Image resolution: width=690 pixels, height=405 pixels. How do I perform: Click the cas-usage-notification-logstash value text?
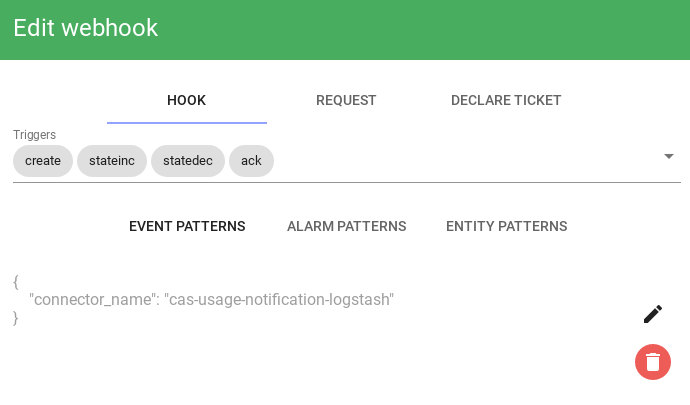(x=279, y=300)
